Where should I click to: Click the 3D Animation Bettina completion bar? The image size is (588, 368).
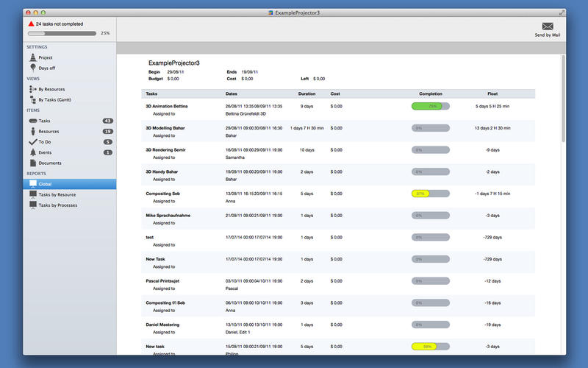(x=431, y=106)
